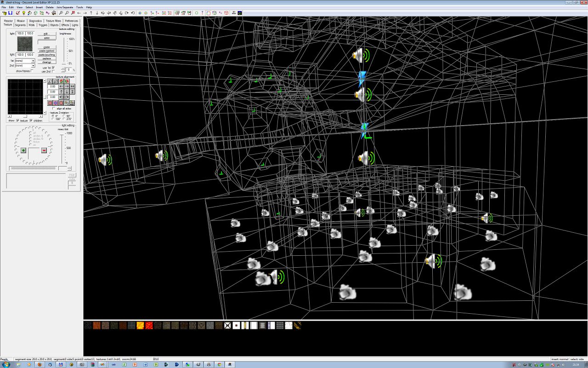This screenshot has width=588, height=368.
Task: Click the lightbulb toolbar icon
Action: click(x=23, y=13)
